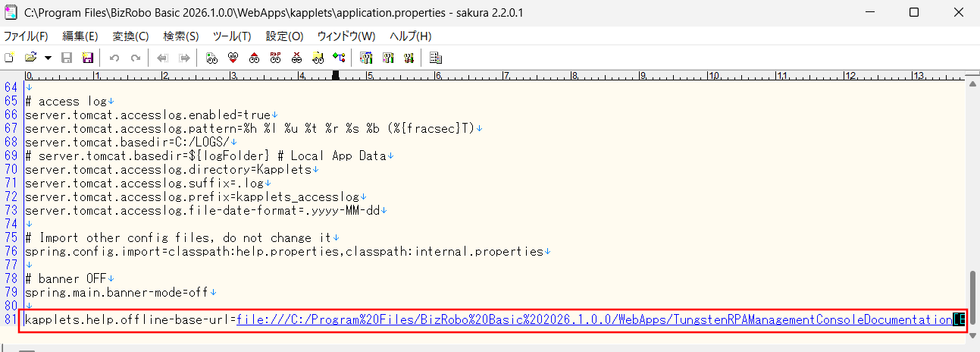Click the 'server.tomcat.accesslog.pattern' line

pos(249,128)
